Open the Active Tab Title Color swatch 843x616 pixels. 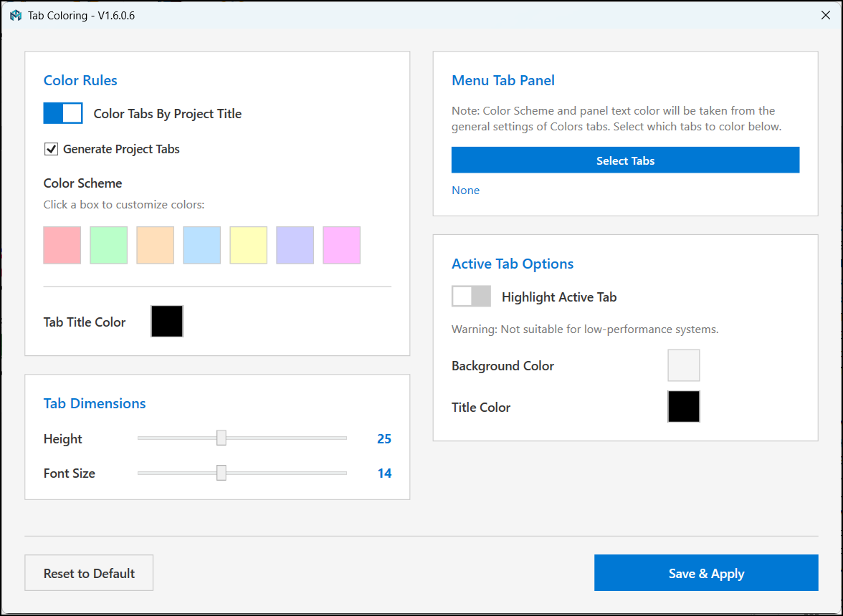(x=684, y=407)
